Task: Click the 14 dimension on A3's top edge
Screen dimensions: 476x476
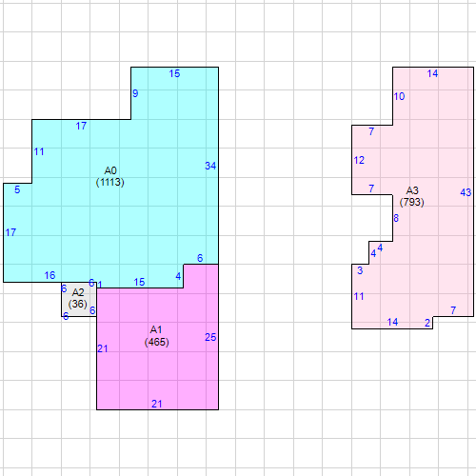Action: click(432, 73)
